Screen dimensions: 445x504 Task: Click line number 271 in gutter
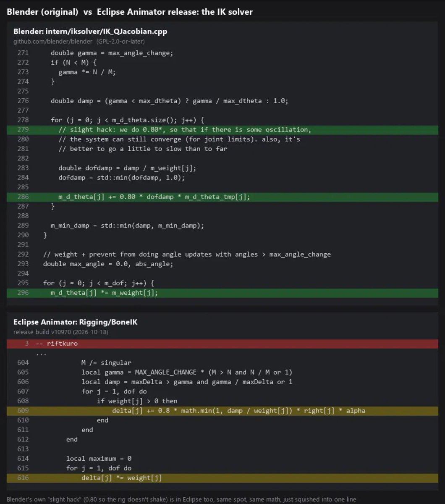point(23,53)
